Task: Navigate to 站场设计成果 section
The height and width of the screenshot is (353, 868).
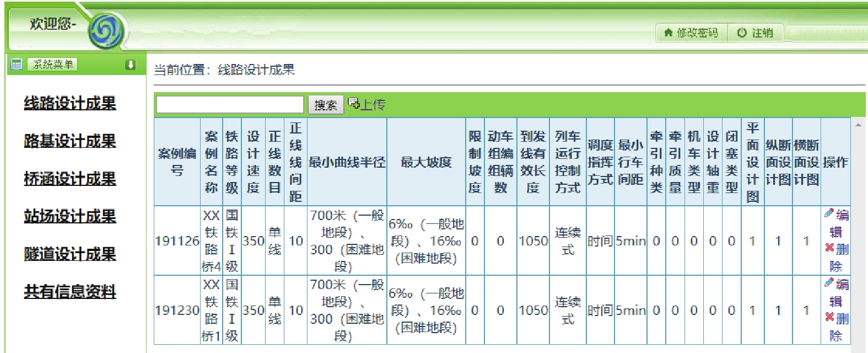Action: (70, 216)
